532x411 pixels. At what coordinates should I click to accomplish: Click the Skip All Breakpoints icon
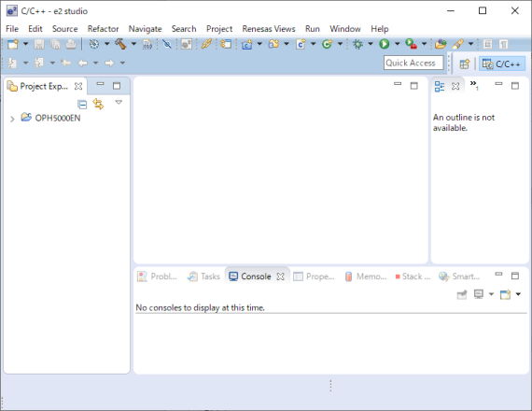click(x=166, y=44)
